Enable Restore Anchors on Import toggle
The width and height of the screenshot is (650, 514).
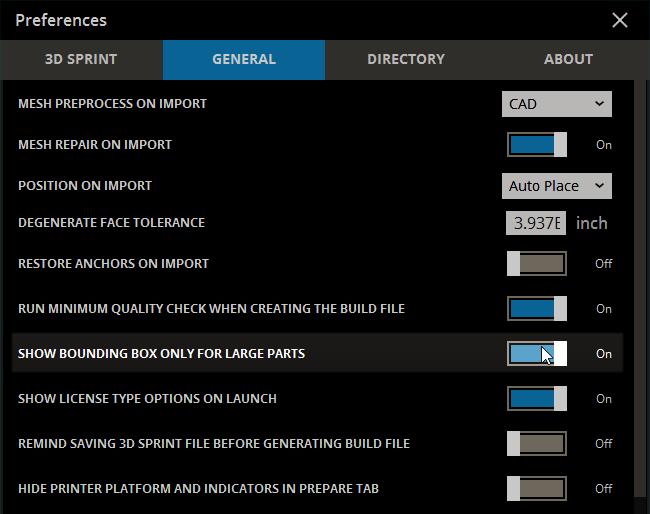tap(537, 264)
